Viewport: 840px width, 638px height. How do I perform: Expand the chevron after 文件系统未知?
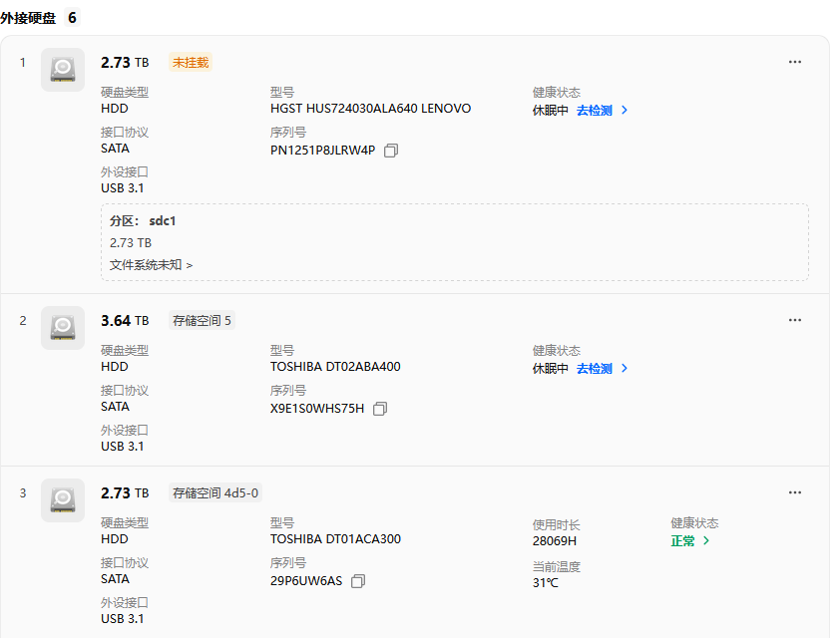(x=192, y=266)
